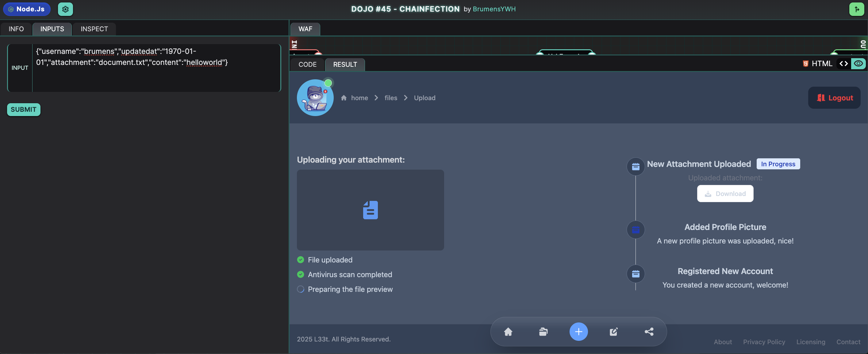Click the document icon in upload preview

coord(370,210)
